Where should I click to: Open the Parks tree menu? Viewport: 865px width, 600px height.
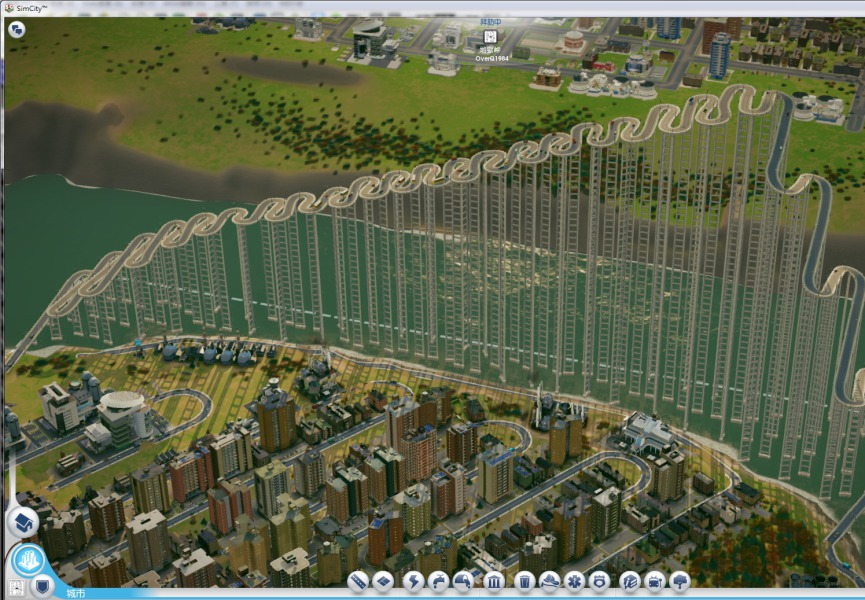(x=680, y=581)
